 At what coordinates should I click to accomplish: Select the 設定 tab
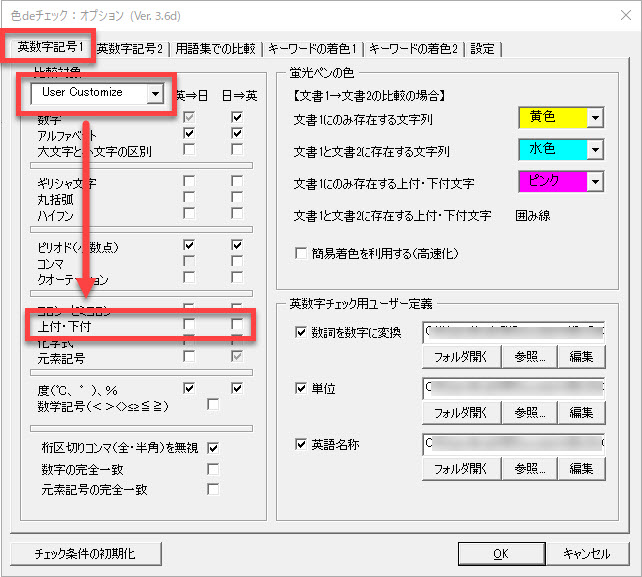[x=482, y=48]
